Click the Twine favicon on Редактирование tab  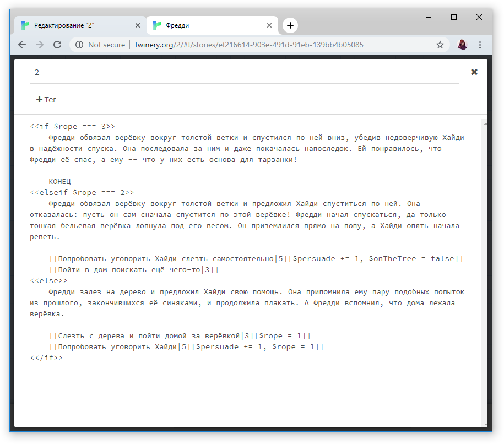[x=25, y=25]
